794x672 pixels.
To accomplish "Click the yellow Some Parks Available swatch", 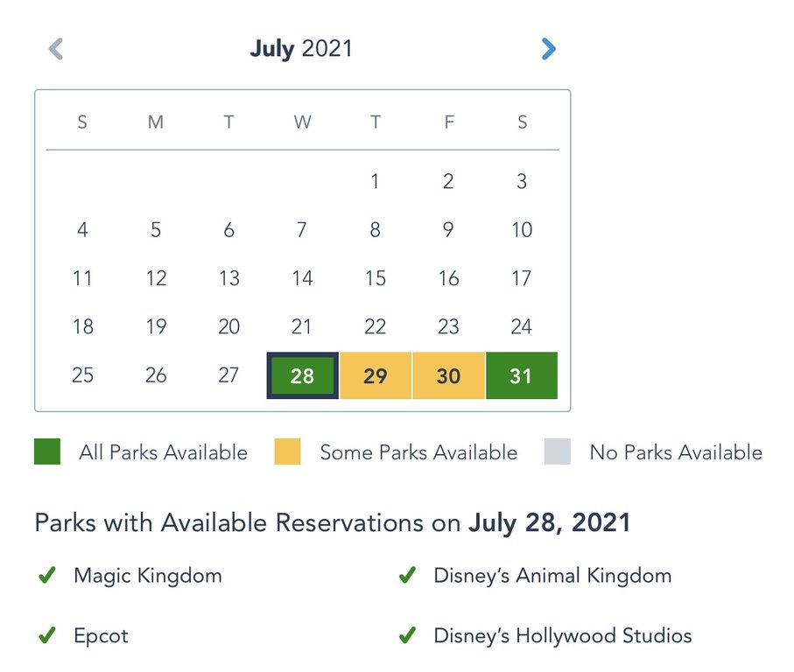I will coord(287,452).
